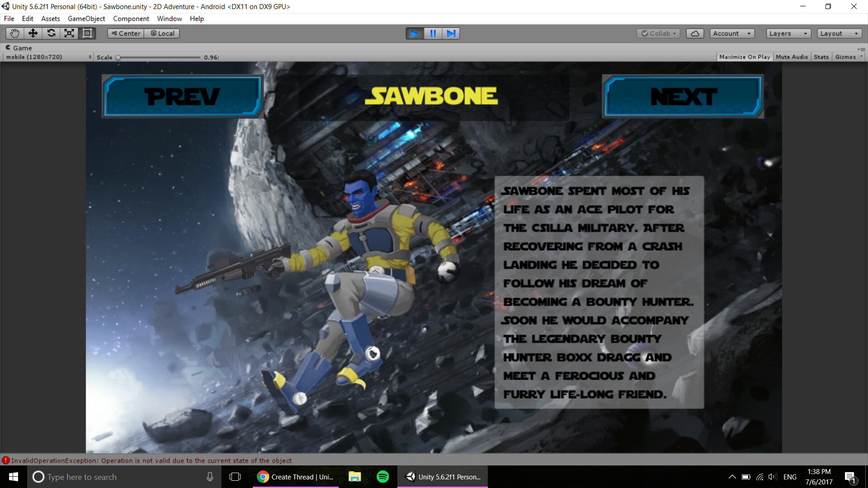Pause the running game

coord(433,33)
